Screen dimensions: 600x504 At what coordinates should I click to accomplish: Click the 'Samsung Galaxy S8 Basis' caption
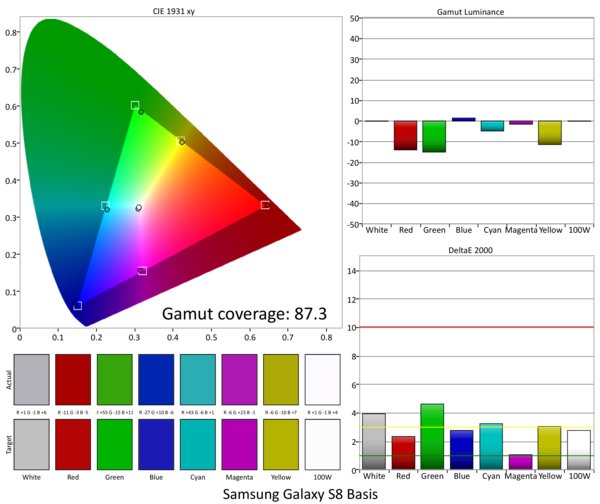pos(300,494)
